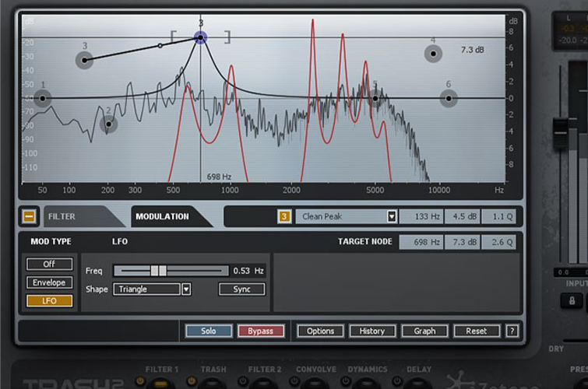The width and height of the screenshot is (588, 389).
Task: Click the Graph button
Action: (x=424, y=331)
